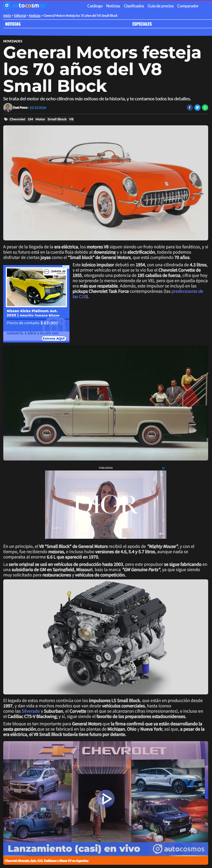The height and width of the screenshot is (868, 212).
Task: Unmute the Dior video ad
Action: [161, 534]
